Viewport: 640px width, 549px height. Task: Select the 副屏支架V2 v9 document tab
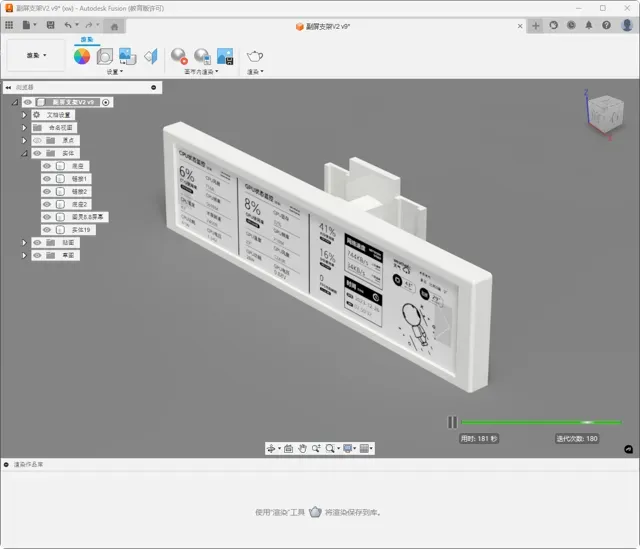(x=323, y=27)
